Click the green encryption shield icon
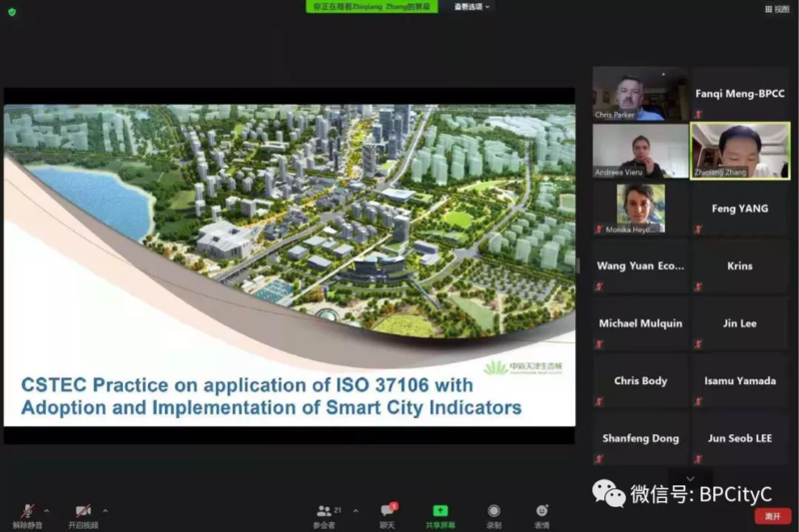 11,9
